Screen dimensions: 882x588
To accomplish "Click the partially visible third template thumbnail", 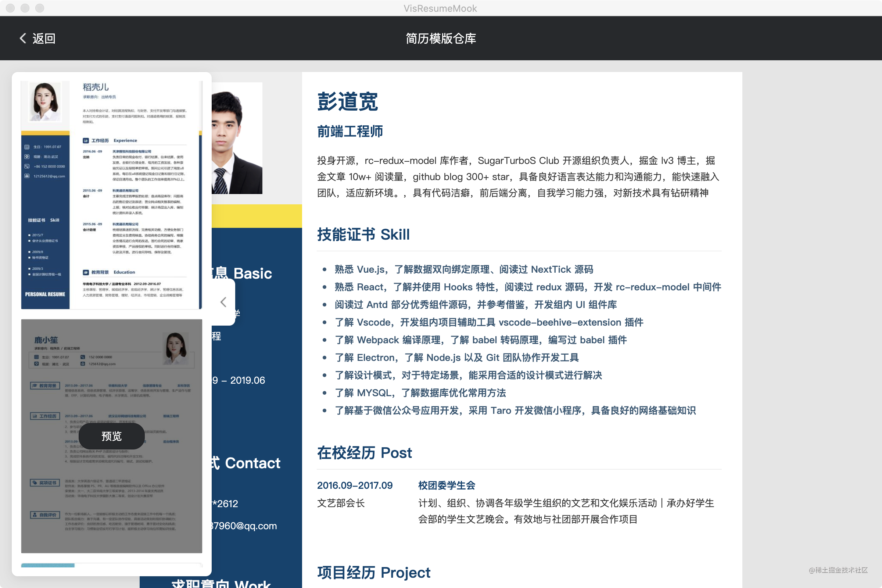I will pyautogui.click(x=111, y=565).
